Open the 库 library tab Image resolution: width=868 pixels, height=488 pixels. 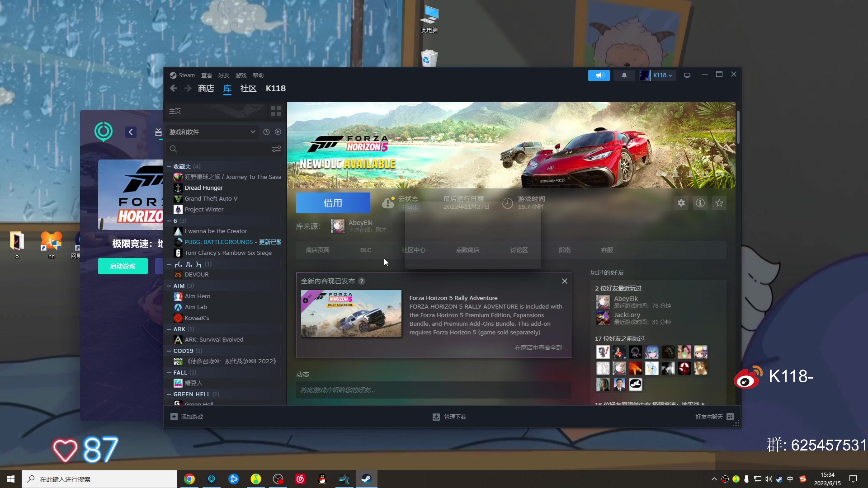pyautogui.click(x=227, y=89)
